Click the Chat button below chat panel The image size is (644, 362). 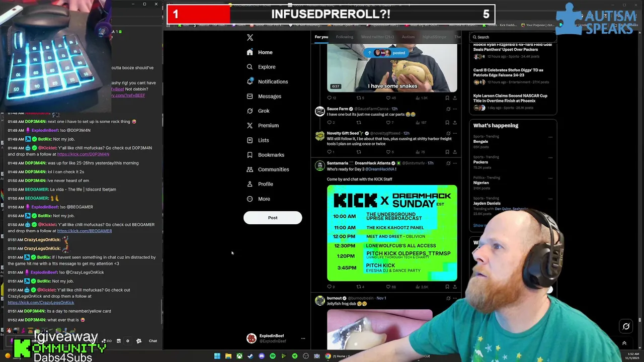point(153,341)
